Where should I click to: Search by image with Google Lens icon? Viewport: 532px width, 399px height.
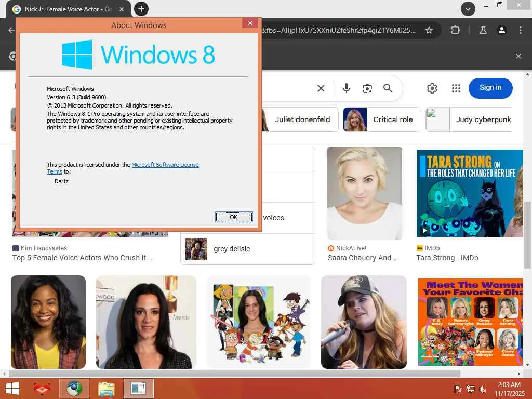[x=367, y=88]
